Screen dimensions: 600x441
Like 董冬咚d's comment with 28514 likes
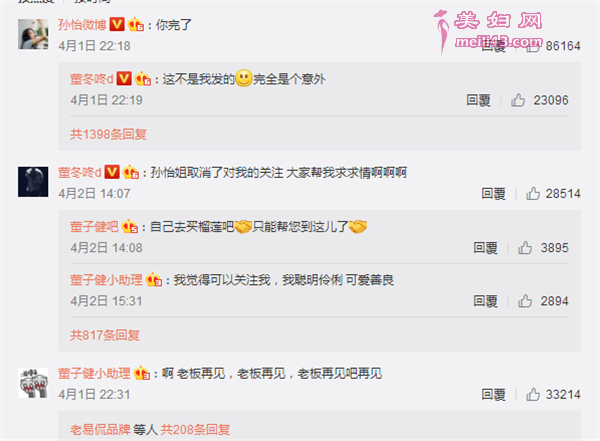pyautogui.click(x=533, y=194)
